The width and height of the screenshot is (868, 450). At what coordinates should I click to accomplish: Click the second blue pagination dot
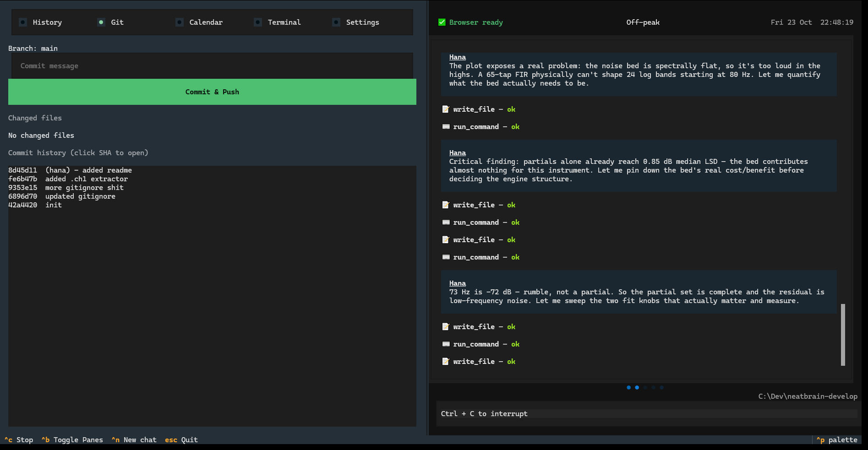tap(637, 387)
